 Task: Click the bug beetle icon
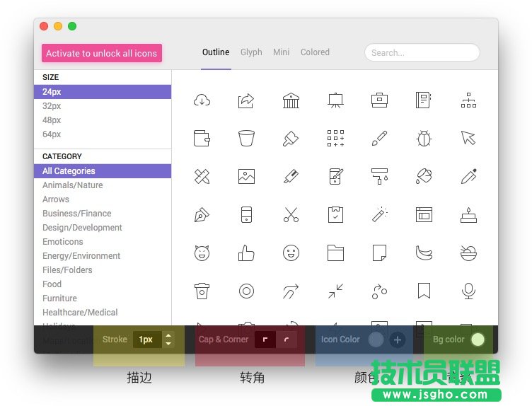[424, 138]
